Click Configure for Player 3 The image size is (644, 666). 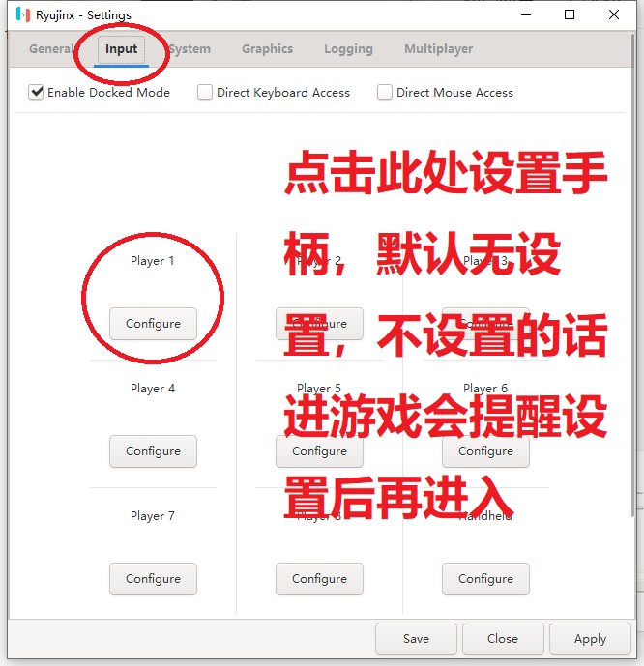click(x=485, y=324)
